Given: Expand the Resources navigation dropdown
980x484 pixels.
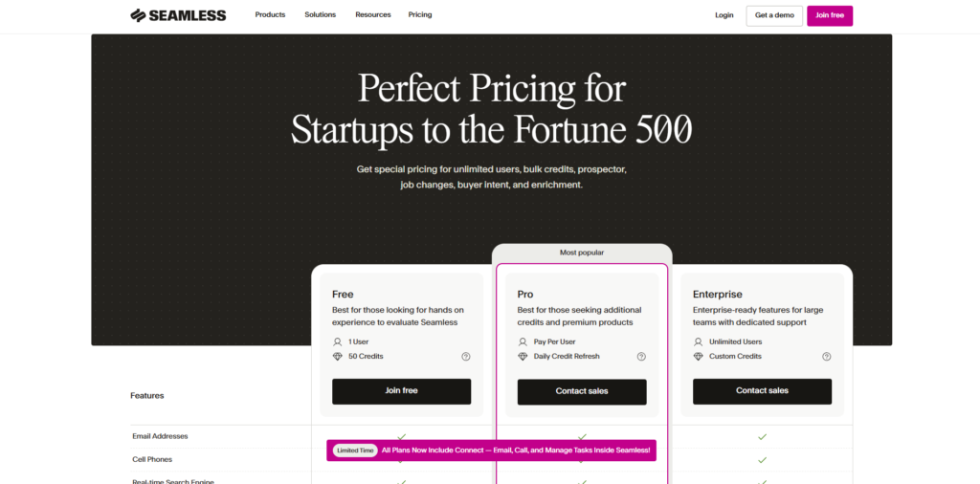Looking at the screenshot, I should tap(372, 15).
